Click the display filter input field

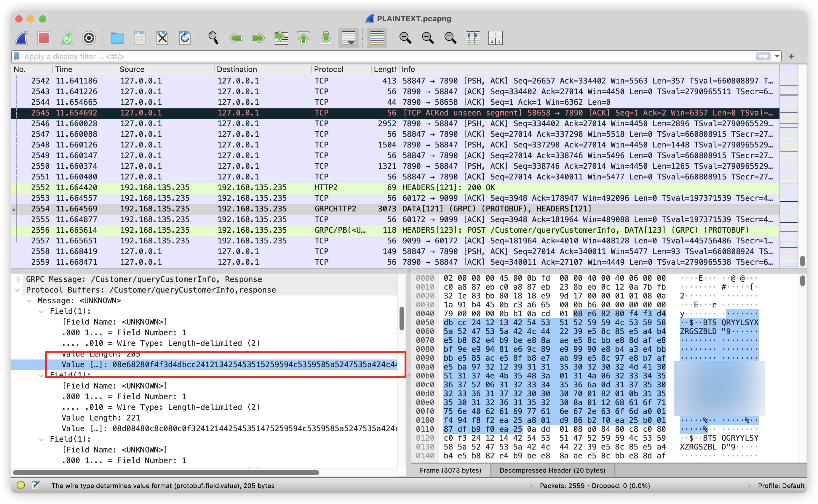click(x=334, y=56)
